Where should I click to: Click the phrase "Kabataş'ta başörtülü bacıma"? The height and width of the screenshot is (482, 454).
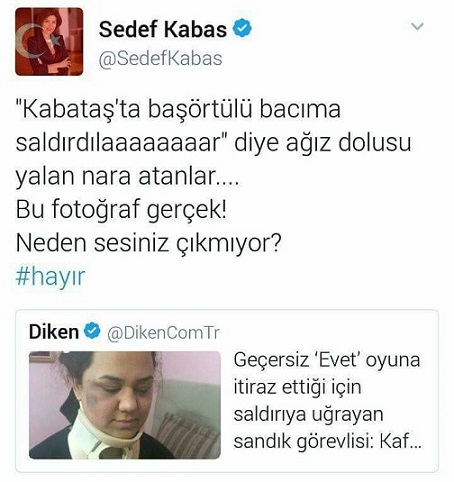(x=179, y=109)
